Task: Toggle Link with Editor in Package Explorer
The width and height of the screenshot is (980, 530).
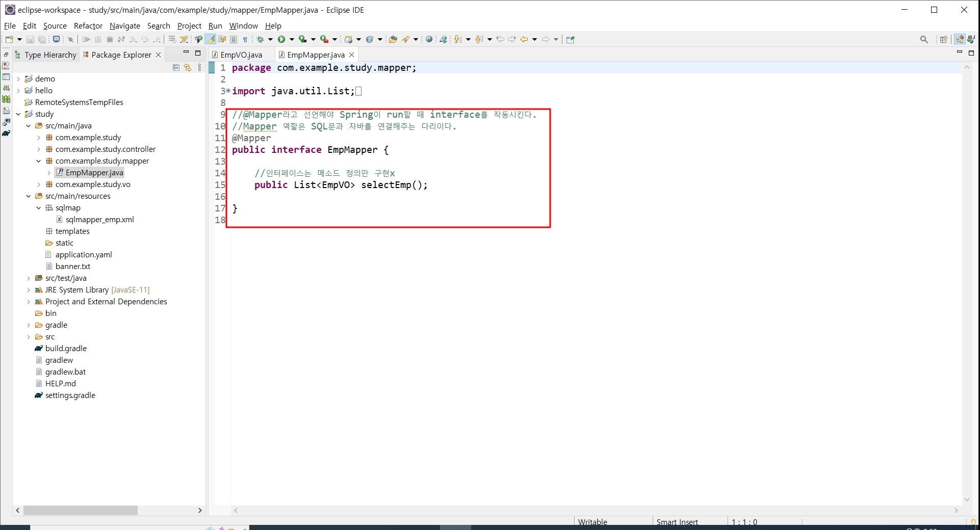Action: tap(188, 67)
